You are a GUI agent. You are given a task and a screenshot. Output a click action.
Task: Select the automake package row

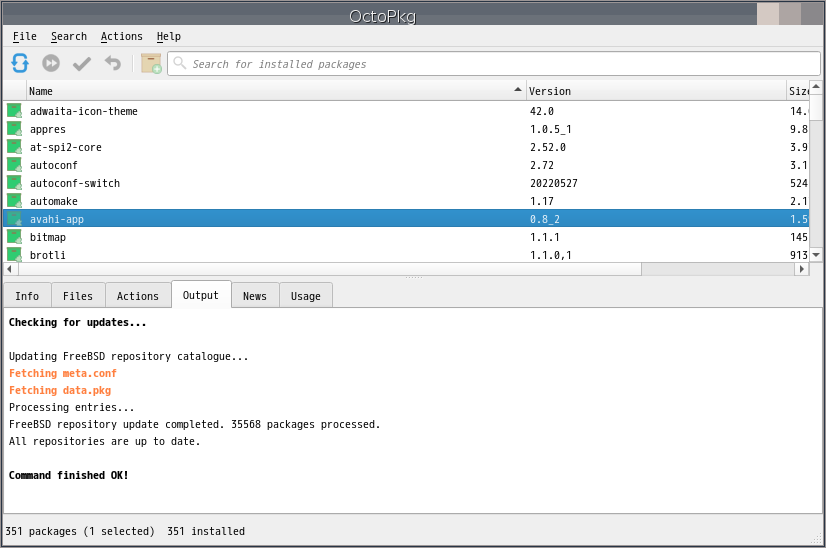(406, 200)
